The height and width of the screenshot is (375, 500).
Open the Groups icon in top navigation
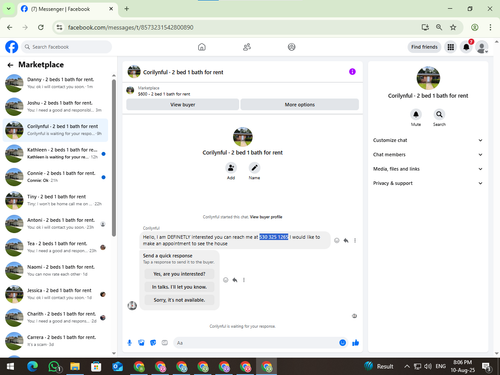292,47
